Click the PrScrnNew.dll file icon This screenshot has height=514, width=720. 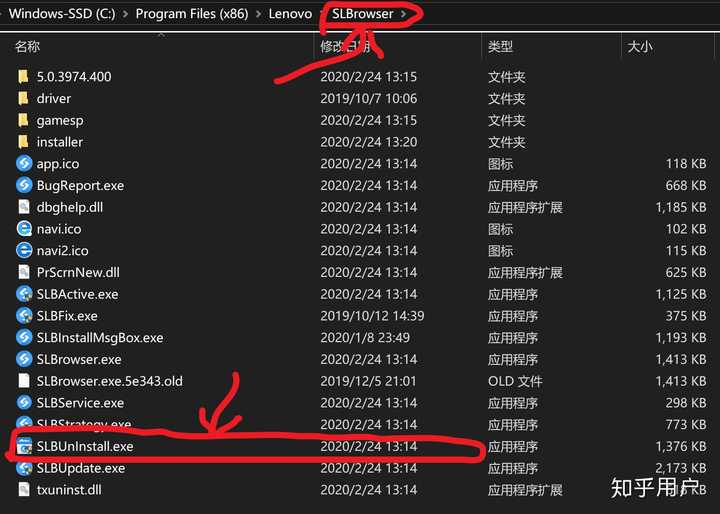point(24,272)
